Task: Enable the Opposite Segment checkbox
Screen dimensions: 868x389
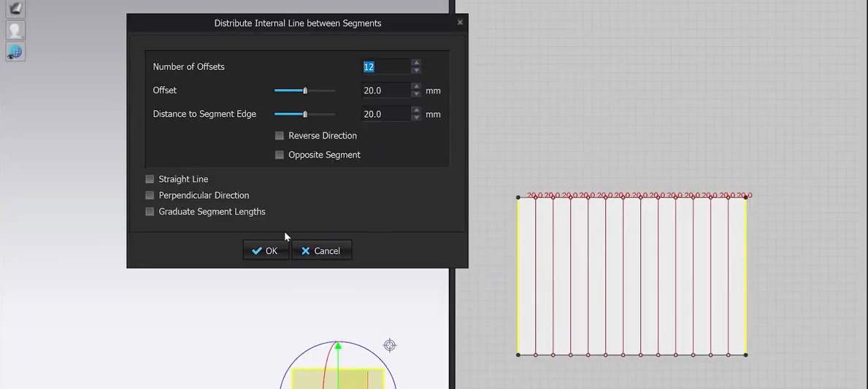Action: [280, 155]
